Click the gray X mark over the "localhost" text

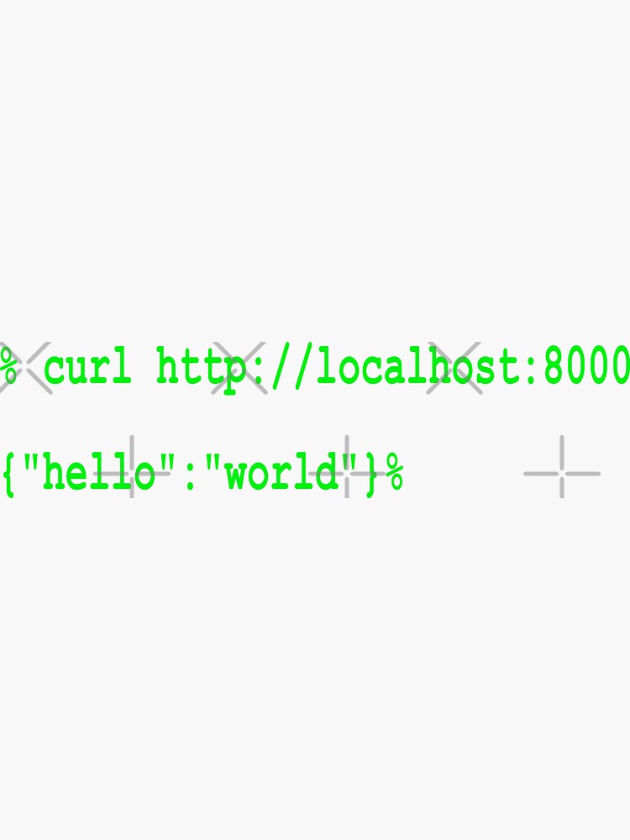[454, 368]
